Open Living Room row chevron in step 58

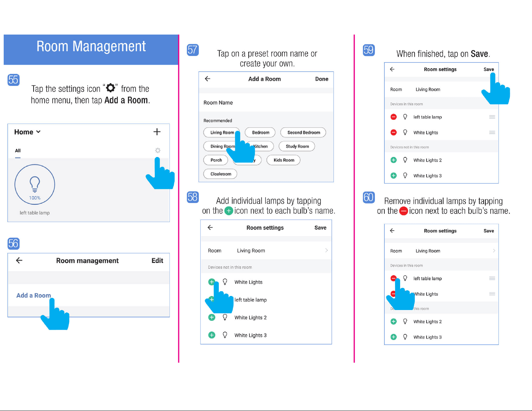click(x=326, y=250)
